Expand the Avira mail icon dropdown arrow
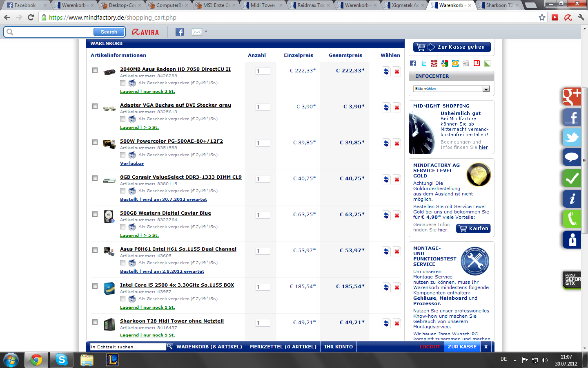Image resolution: width=588 pixels, height=368 pixels. pos(206,31)
